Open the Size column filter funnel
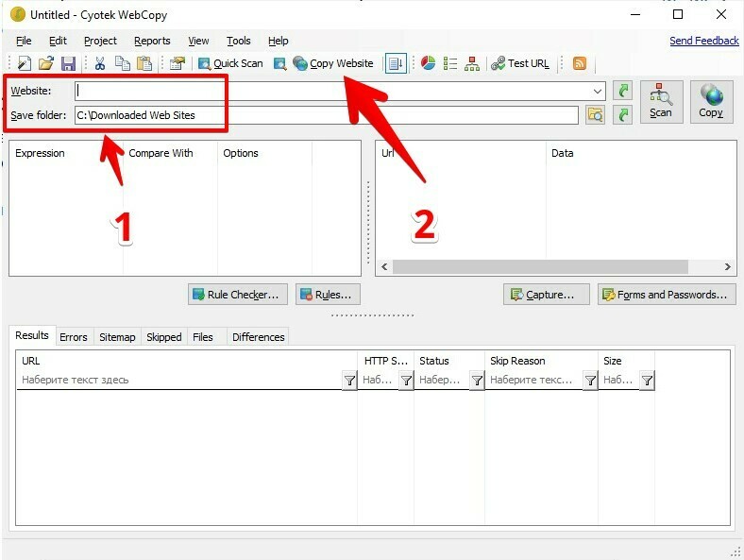The image size is (744, 560). tap(647, 381)
